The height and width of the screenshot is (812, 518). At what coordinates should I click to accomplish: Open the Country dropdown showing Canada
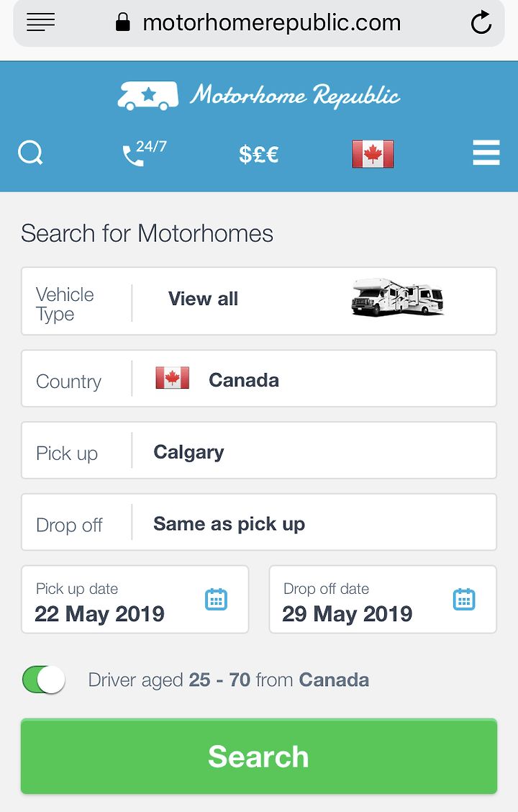tap(259, 379)
